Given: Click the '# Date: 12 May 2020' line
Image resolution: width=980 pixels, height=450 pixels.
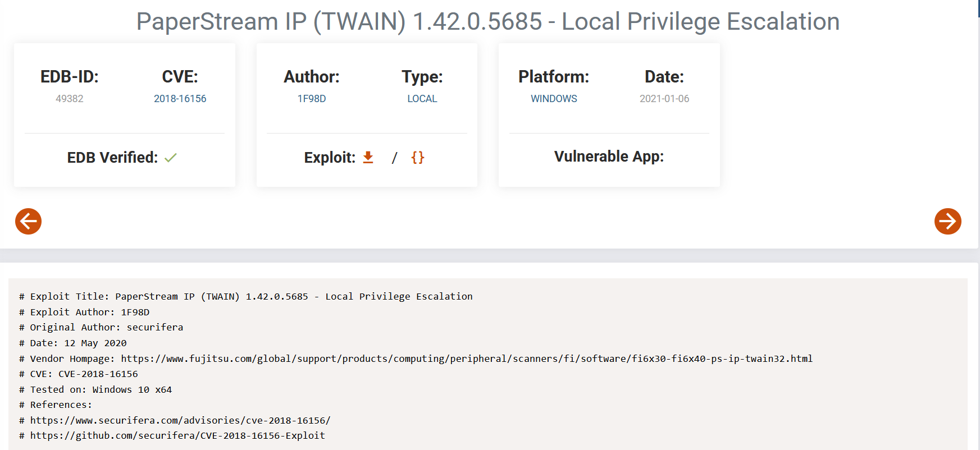Looking at the screenshot, I should [73, 343].
